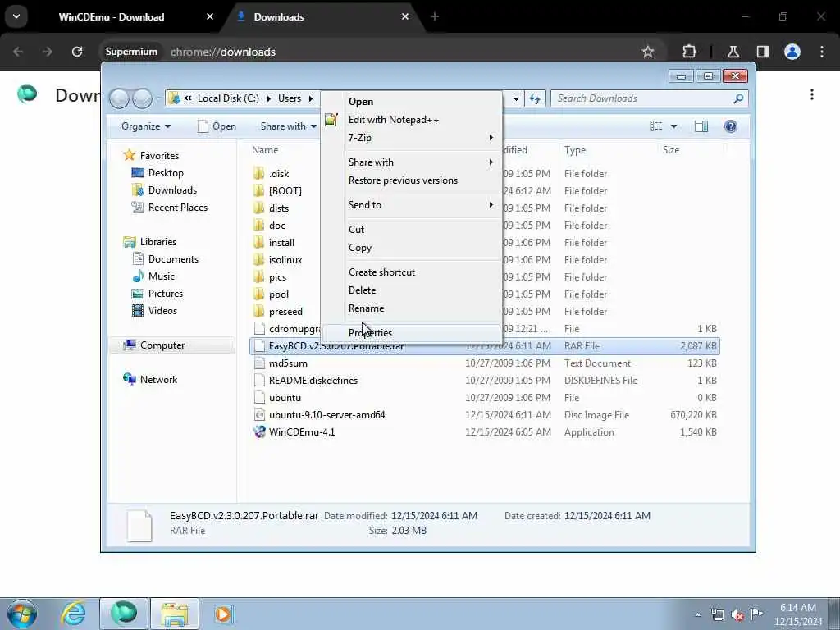
Task: Select the .disk folder
Action: (271, 174)
